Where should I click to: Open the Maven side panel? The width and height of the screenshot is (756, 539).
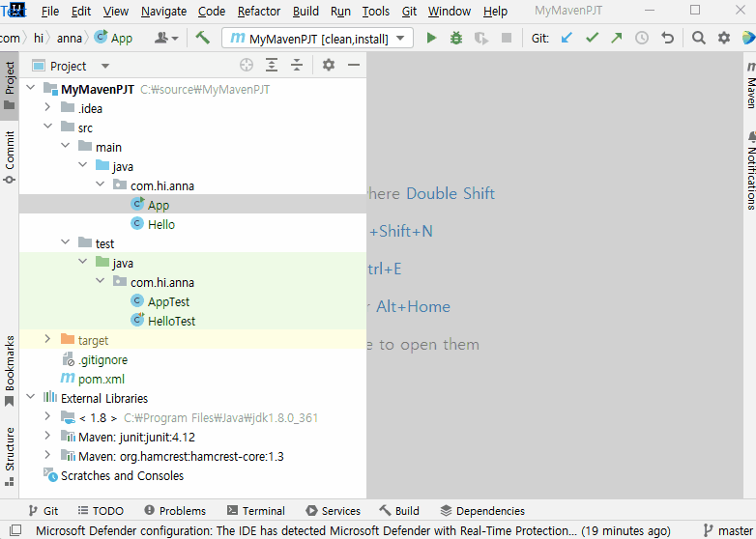tap(751, 85)
